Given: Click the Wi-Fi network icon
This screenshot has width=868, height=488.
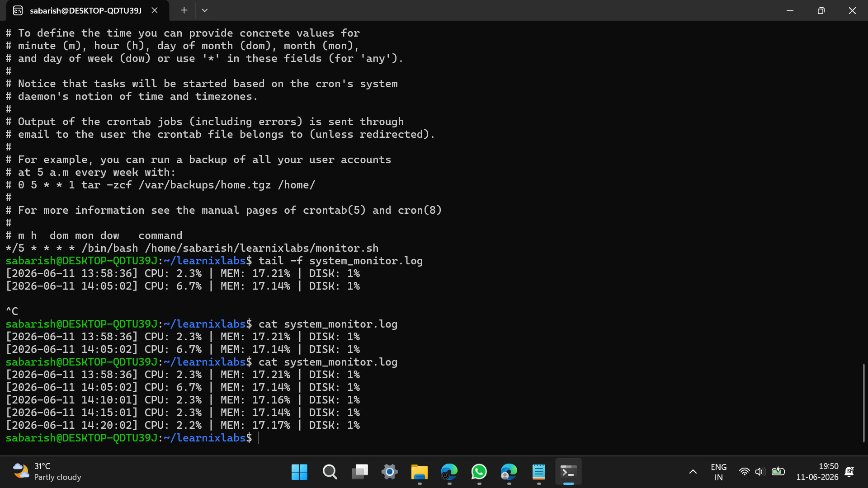Looking at the screenshot, I should [x=744, y=472].
